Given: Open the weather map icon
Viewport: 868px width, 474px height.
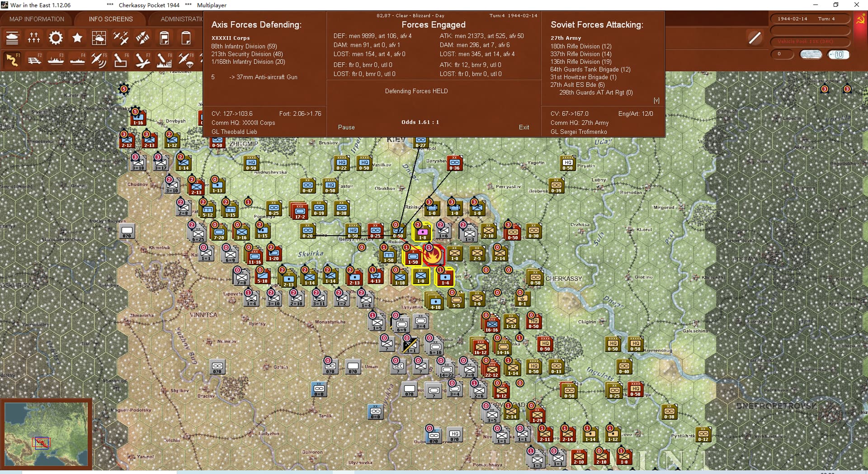Looking at the screenshot, I should [x=99, y=38].
